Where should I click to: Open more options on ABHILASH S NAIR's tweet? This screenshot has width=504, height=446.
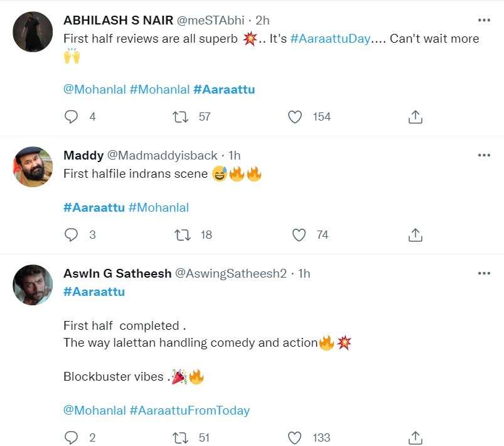(484, 19)
